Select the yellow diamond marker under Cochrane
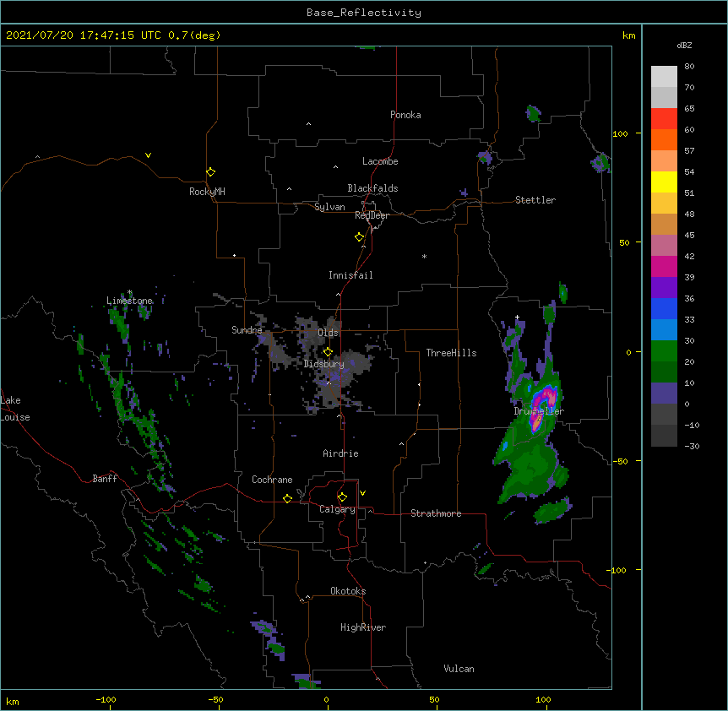The width and height of the screenshot is (728, 711). [x=287, y=498]
